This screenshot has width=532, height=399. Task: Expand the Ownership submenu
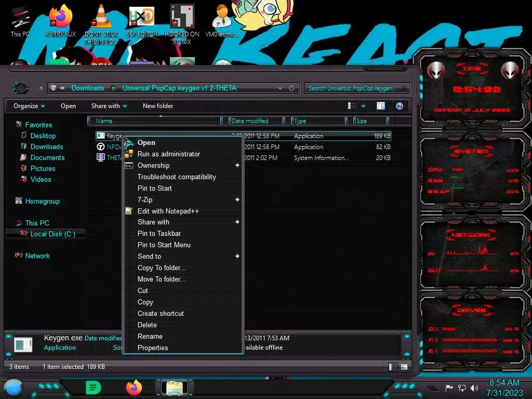[x=183, y=165]
